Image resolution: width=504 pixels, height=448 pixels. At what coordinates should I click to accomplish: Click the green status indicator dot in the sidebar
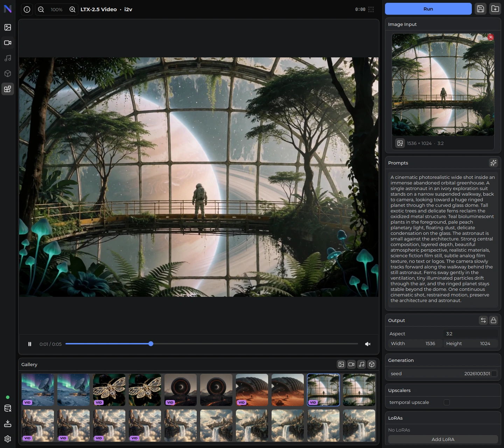8,397
